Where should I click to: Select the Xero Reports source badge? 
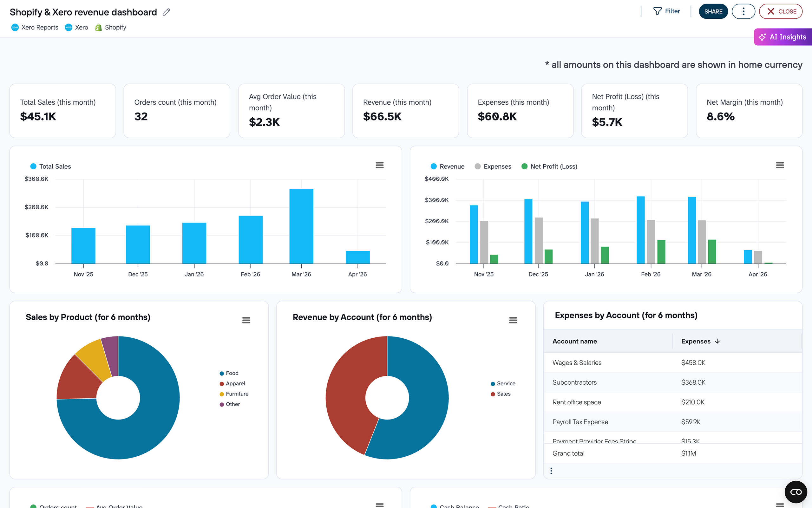[35, 27]
